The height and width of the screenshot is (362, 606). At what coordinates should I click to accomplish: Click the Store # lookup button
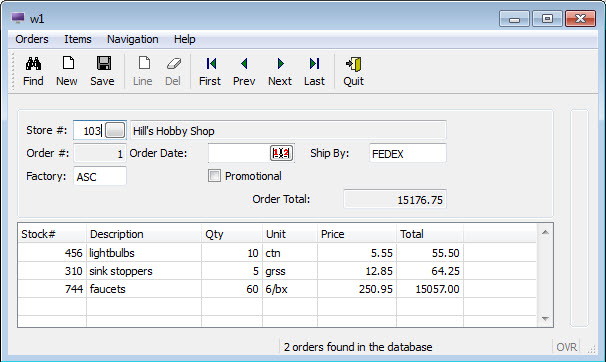[x=115, y=130]
